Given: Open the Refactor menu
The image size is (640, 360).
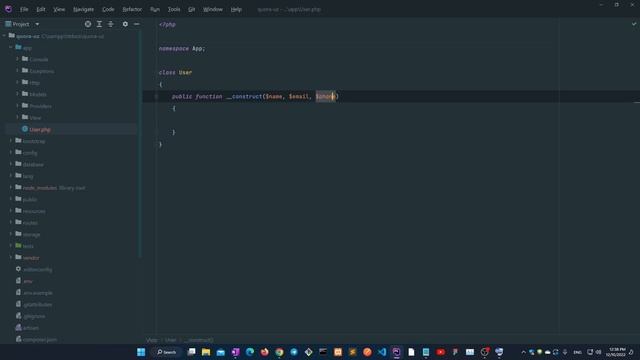Looking at the screenshot, I should (x=132, y=9).
